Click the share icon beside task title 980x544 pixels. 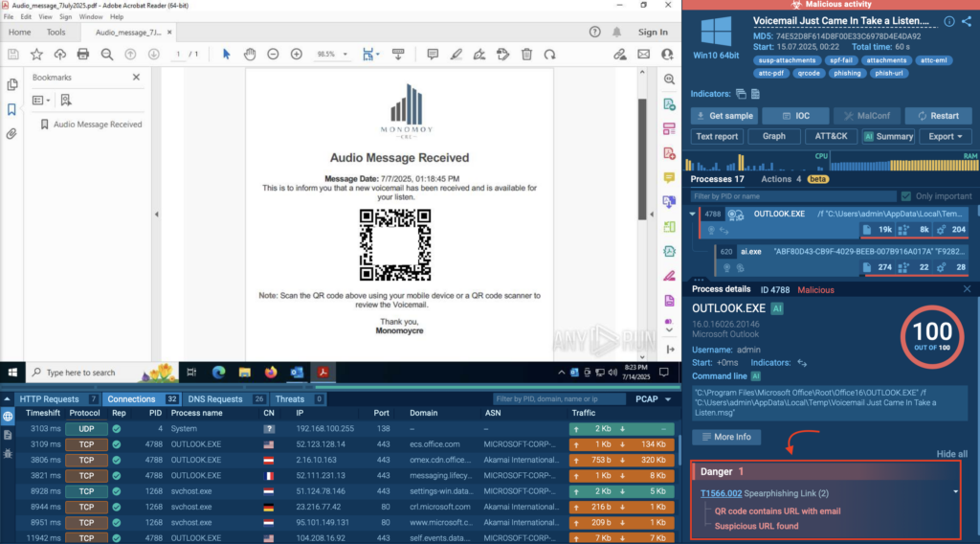click(966, 21)
